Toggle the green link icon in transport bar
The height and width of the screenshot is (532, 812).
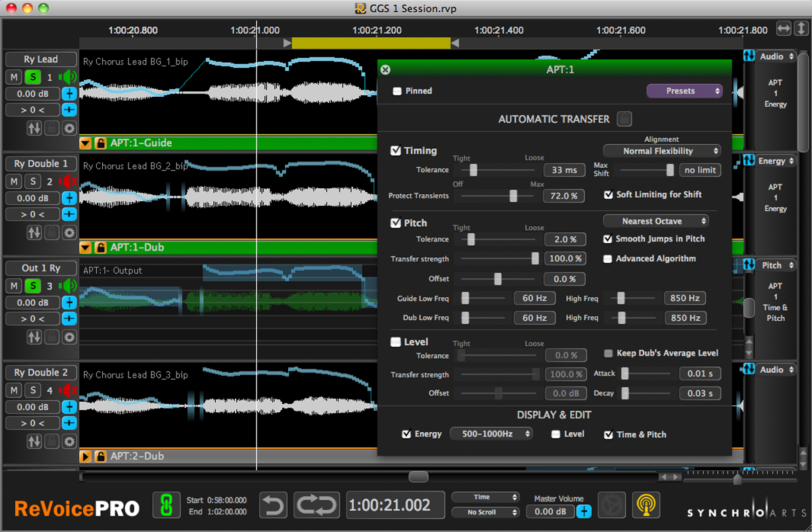point(166,506)
